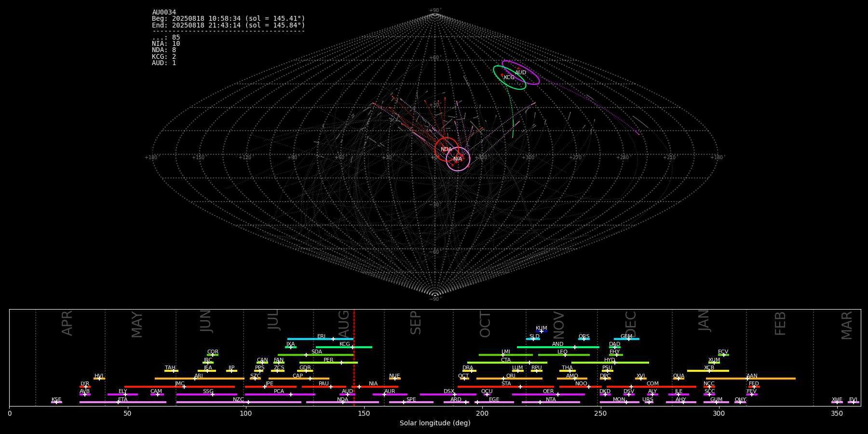The height and width of the screenshot is (434, 868).
Task: Click the ETA pink shower bar
Action: 123,402
